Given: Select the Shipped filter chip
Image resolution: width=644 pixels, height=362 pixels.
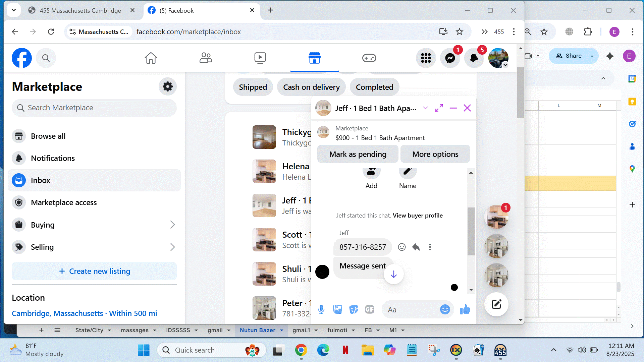Looking at the screenshot, I should coord(253,87).
